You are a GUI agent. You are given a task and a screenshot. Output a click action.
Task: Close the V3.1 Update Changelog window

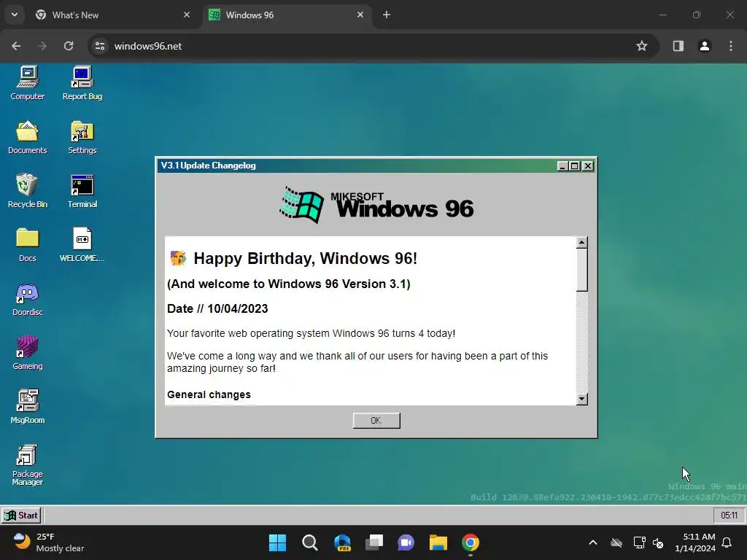588,166
